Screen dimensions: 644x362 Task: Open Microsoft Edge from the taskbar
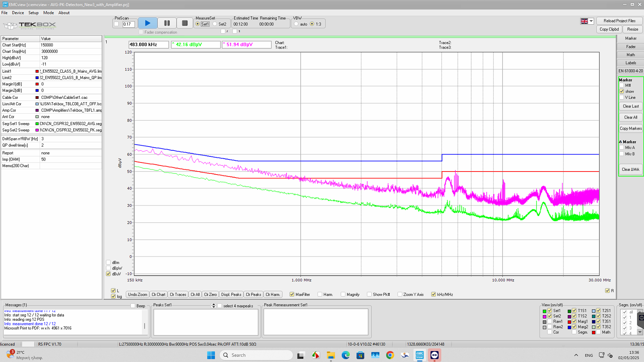pyautogui.click(x=346, y=355)
